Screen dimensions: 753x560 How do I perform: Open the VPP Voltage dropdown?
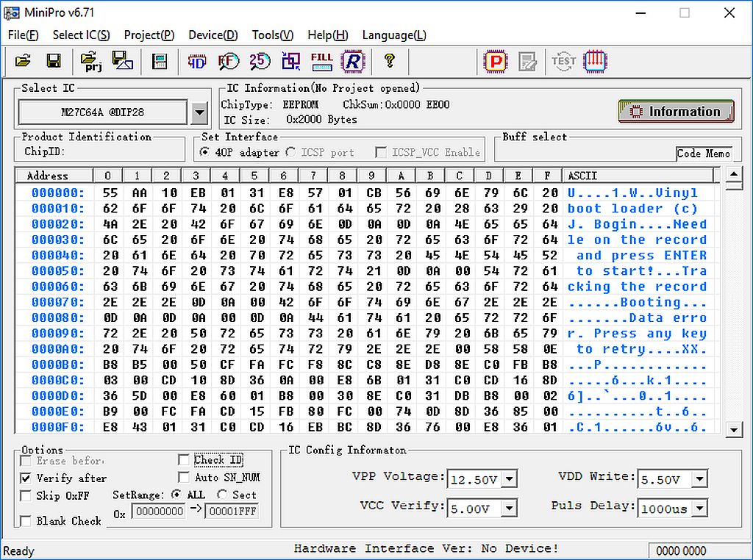(x=509, y=480)
